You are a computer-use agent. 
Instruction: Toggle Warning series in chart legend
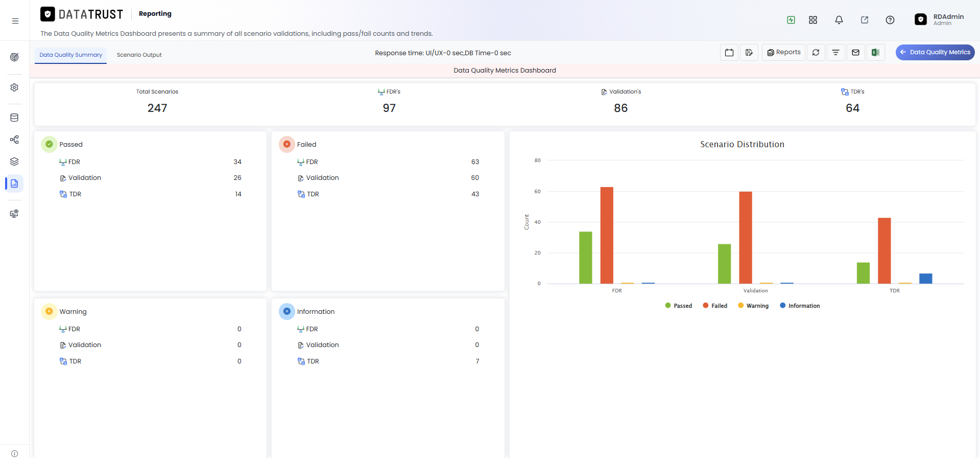753,306
